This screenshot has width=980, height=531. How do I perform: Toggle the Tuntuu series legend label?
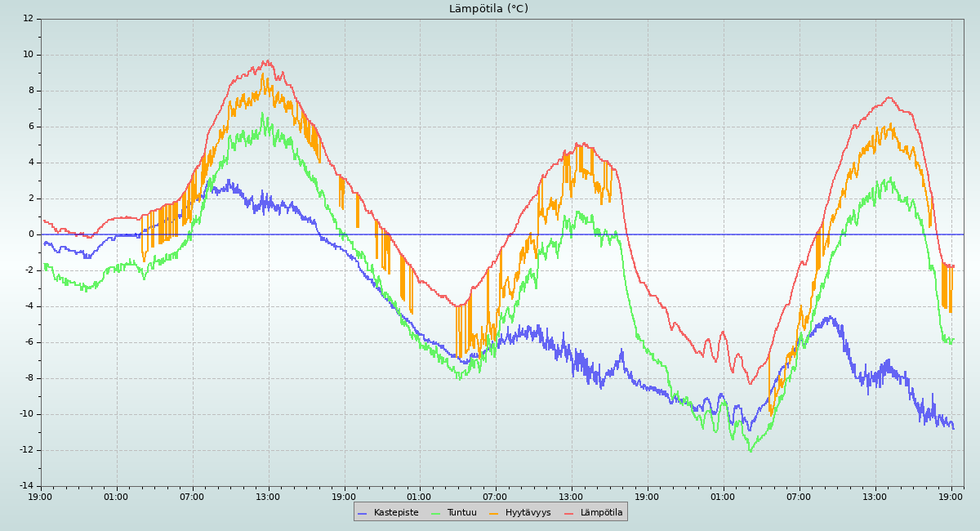coord(461,513)
